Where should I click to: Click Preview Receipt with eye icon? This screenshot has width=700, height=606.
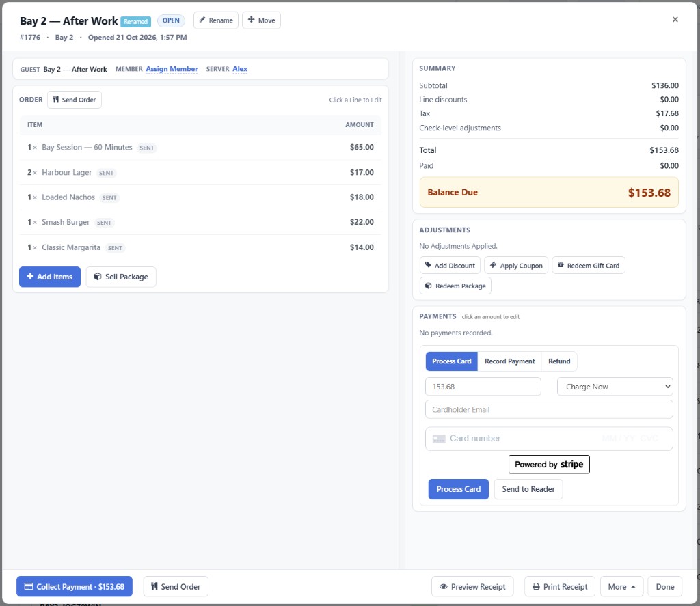(472, 586)
